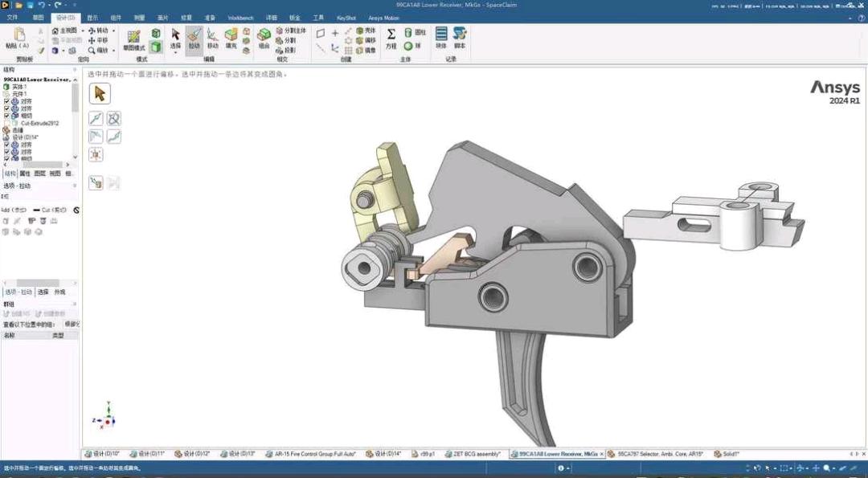Screen dimensions: 868x478
Task: Uncheck the 相切 checkbox under 元件1
Action: click(7, 116)
